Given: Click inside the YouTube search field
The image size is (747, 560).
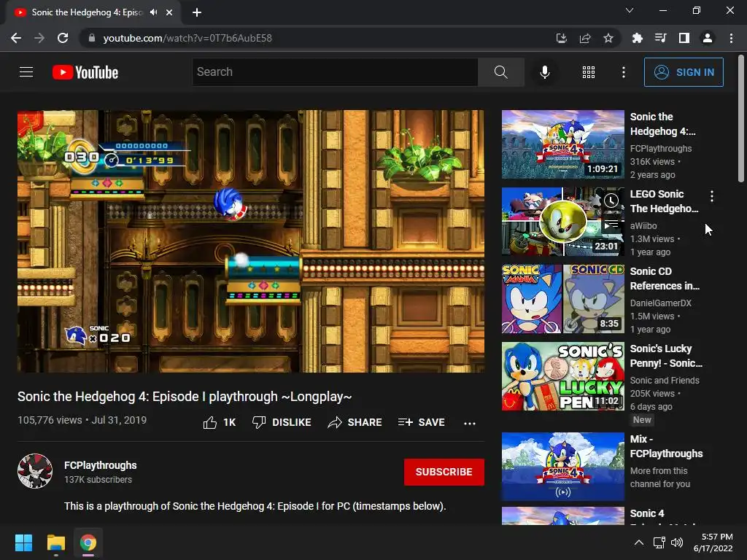Looking at the screenshot, I should (335, 72).
